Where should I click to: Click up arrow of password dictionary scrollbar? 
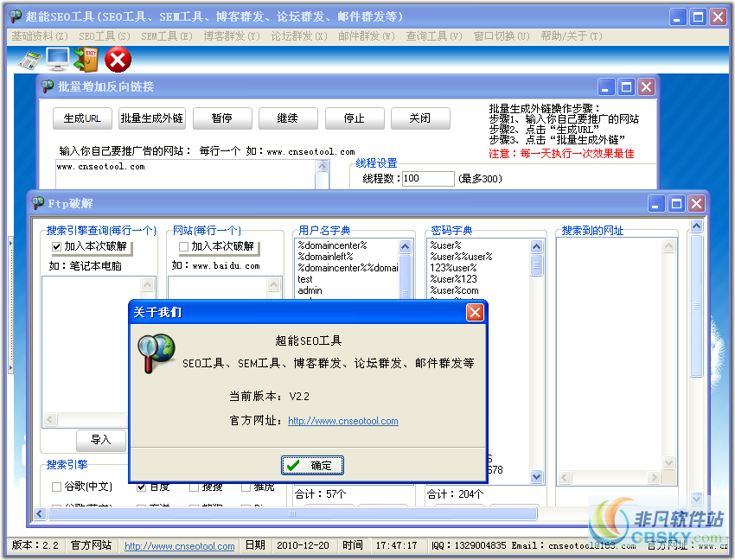click(x=537, y=246)
